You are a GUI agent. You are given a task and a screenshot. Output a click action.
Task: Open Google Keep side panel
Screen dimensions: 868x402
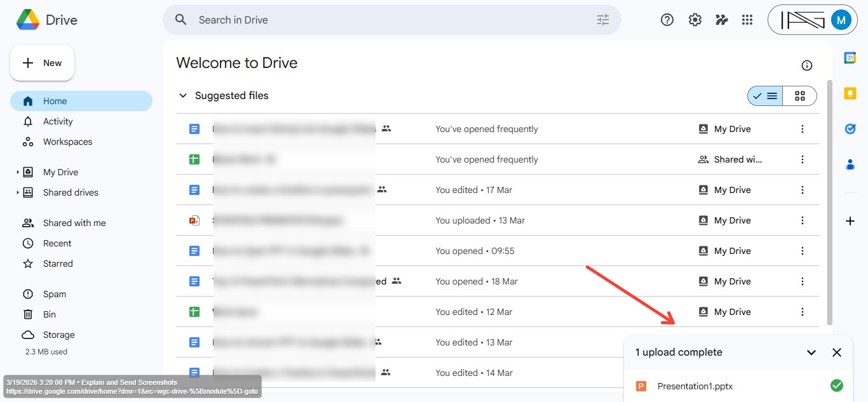click(850, 93)
